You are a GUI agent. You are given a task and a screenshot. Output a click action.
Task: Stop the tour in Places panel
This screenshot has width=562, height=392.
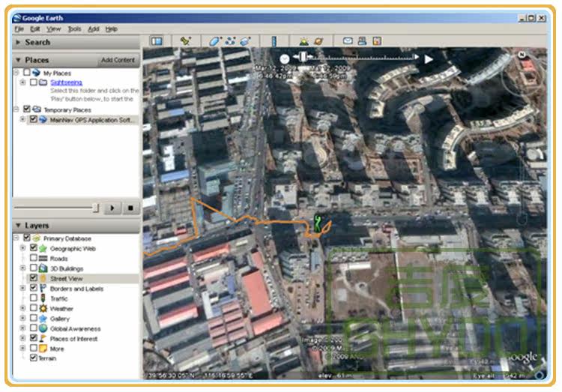[x=130, y=208]
